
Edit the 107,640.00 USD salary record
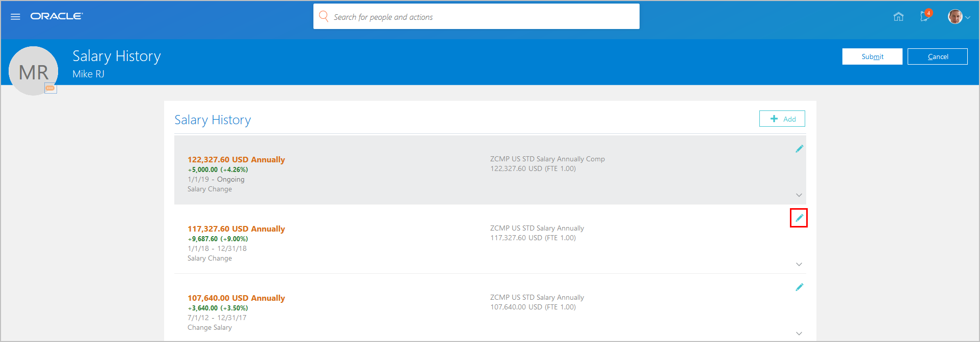(799, 287)
